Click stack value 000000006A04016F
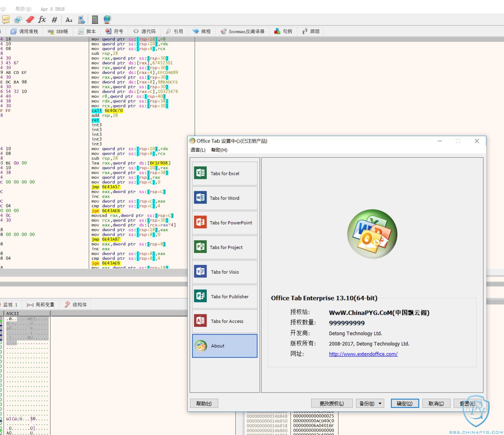 pos(313,426)
